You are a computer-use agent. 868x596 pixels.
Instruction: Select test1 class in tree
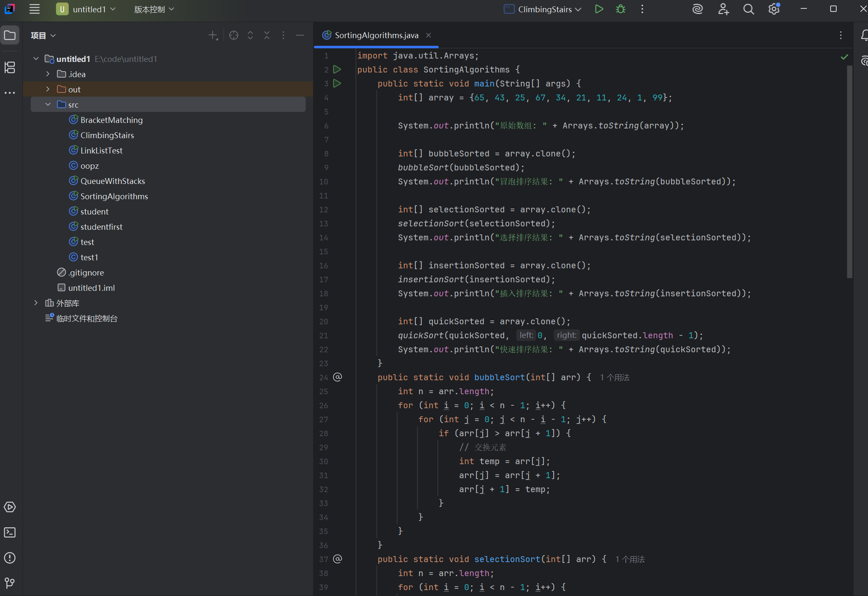pos(89,257)
